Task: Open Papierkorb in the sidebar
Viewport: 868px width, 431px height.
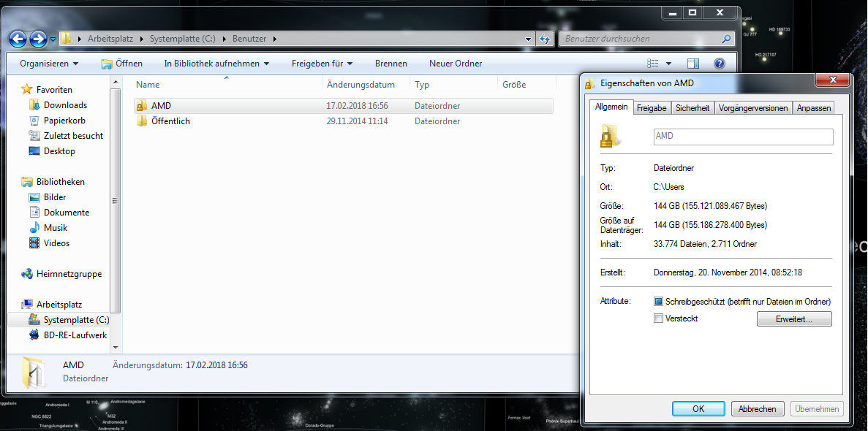Action: coord(57,121)
